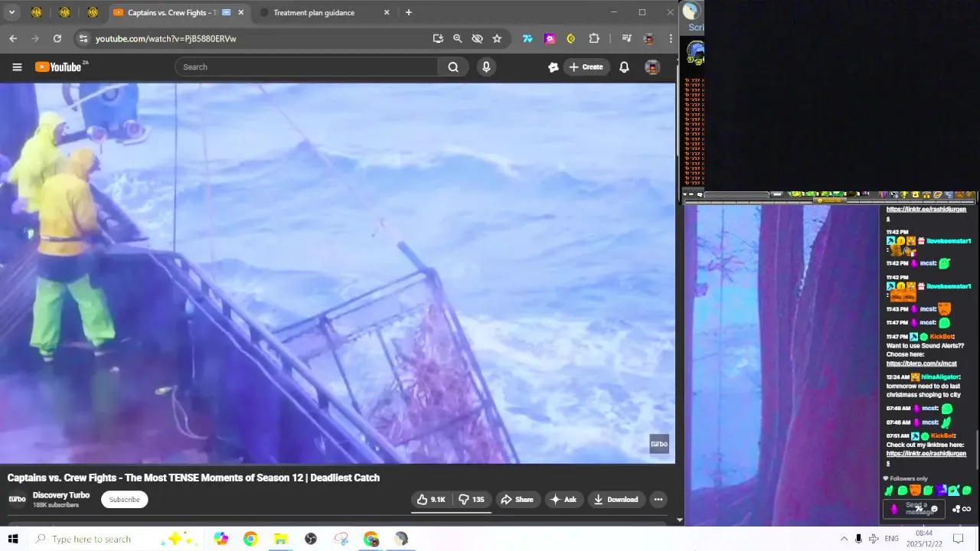
Task: Click the YouTube search magnifier button
Action: pos(453,67)
